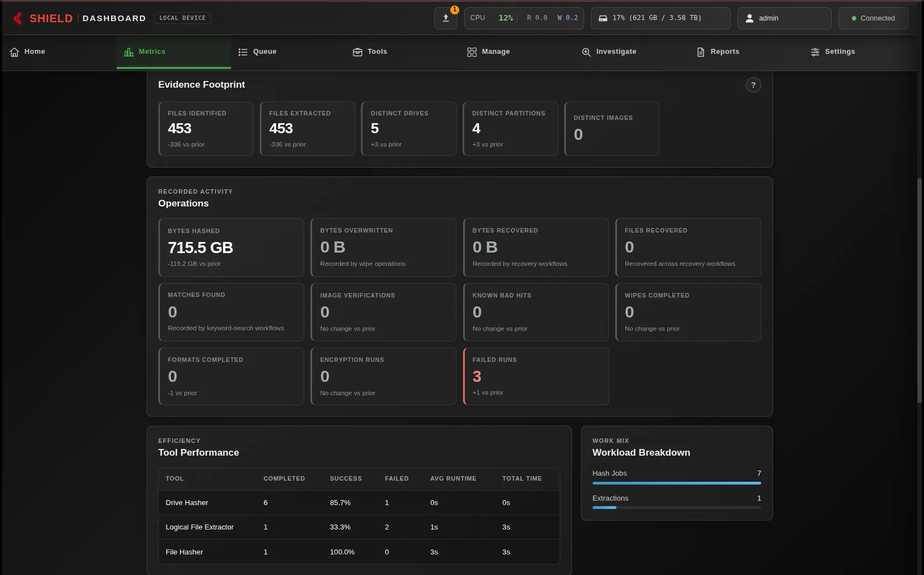924x575 pixels.
Task: Click the Extractions progress bar
Action: 676,508
